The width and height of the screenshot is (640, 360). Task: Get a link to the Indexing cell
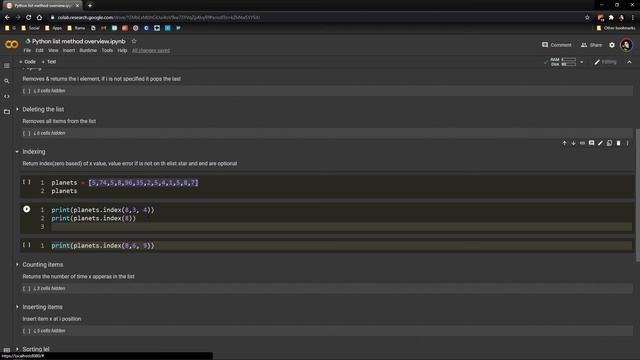582,143
